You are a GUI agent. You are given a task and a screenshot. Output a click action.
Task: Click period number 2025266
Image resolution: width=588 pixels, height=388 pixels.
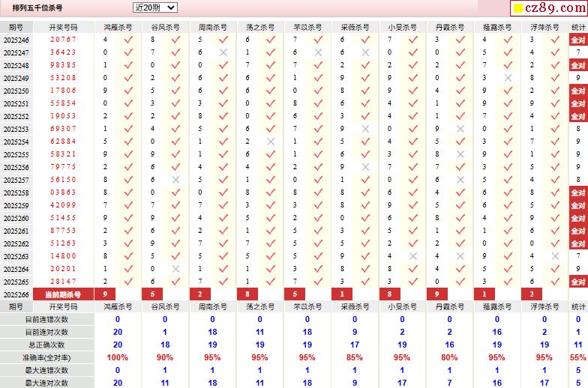click(16, 295)
